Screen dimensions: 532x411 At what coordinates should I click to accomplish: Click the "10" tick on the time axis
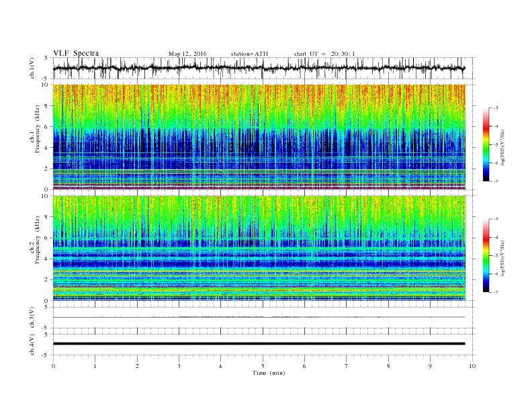[x=472, y=366]
